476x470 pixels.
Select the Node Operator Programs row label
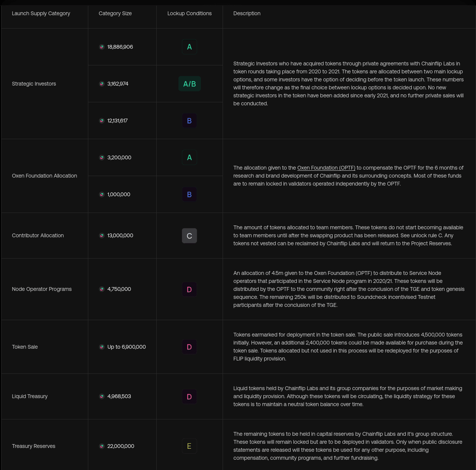pos(42,289)
